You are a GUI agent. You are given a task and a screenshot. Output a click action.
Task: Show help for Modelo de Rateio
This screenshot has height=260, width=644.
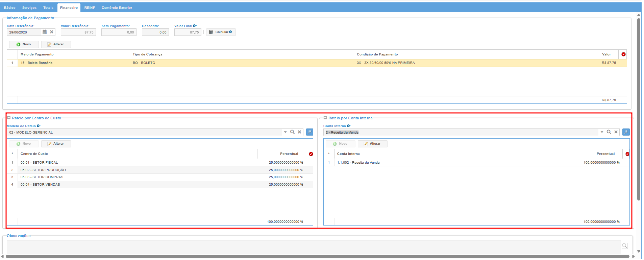click(x=38, y=126)
